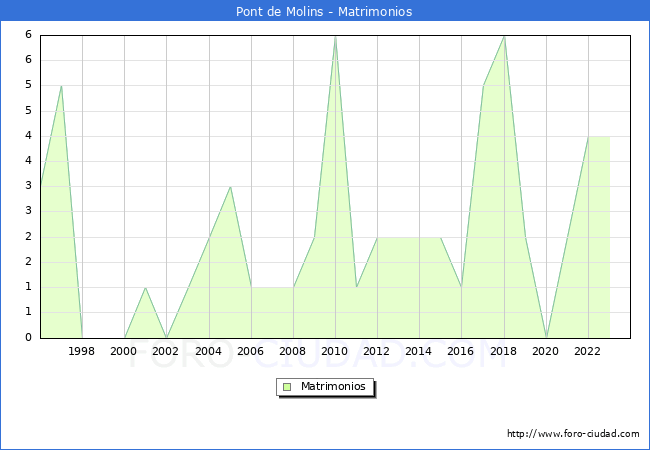Click the 0 y-axis label
Viewport: 650px width, 450px height.
(28, 337)
